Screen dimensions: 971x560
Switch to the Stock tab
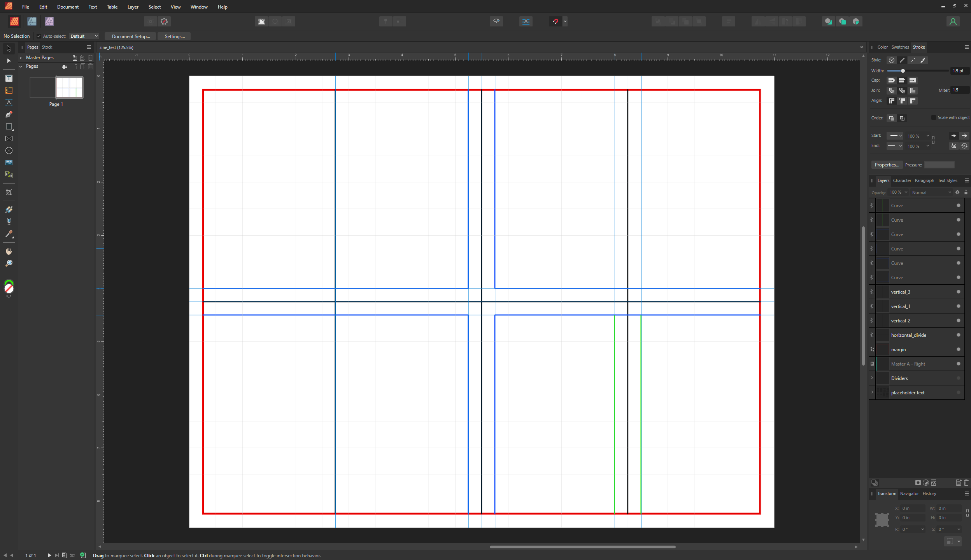pos(47,47)
